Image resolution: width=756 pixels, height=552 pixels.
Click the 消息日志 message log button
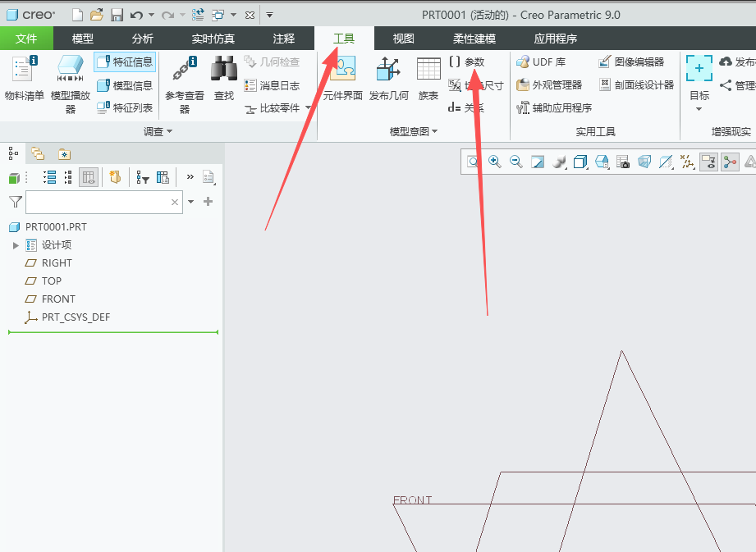click(x=272, y=86)
